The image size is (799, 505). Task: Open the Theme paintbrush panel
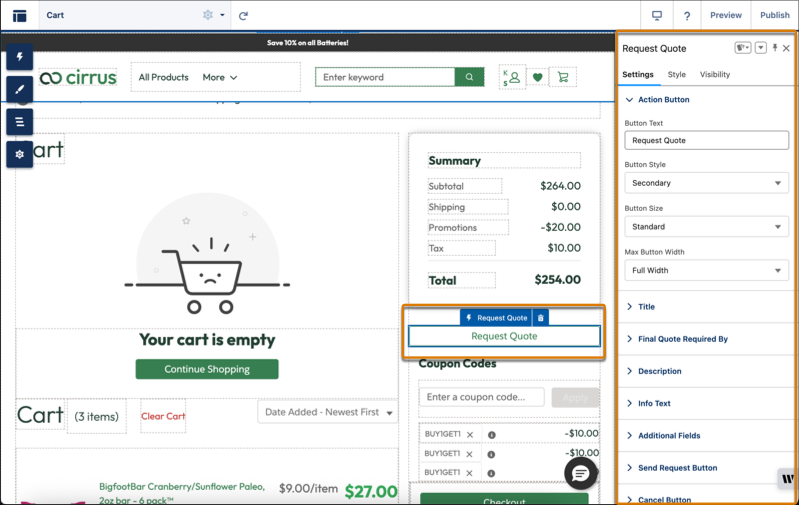pyautogui.click(x=20, y=89)
